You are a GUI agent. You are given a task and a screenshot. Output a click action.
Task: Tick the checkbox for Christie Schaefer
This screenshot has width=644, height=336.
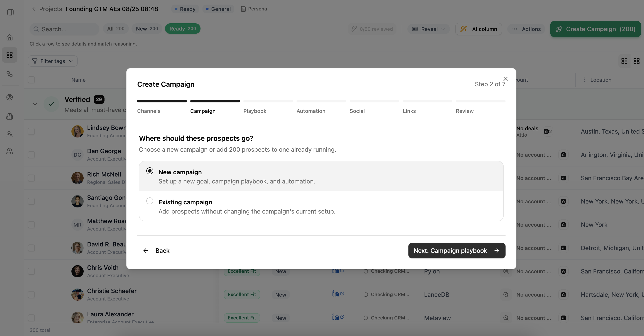point(31,294)
